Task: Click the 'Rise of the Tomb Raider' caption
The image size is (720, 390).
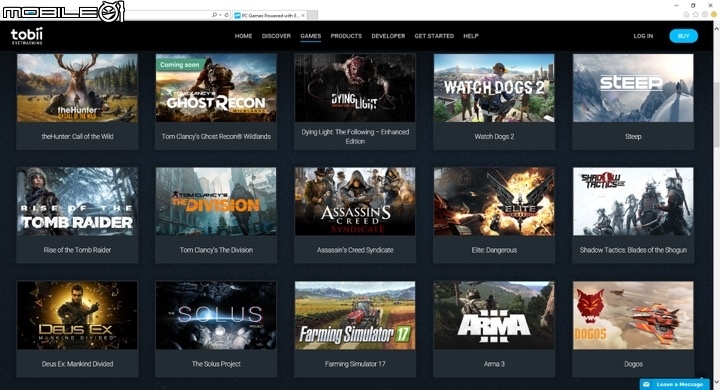Action: click(x=77, y=250)
